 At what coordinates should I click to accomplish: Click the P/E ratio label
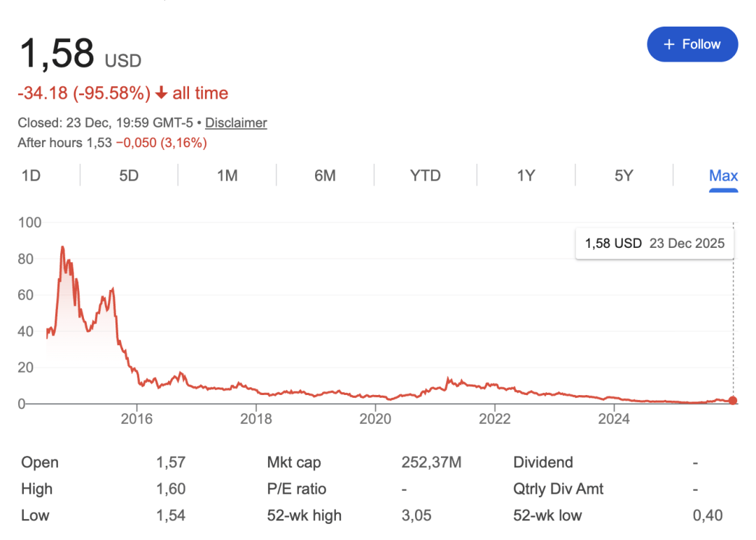(x=297, y=489)
